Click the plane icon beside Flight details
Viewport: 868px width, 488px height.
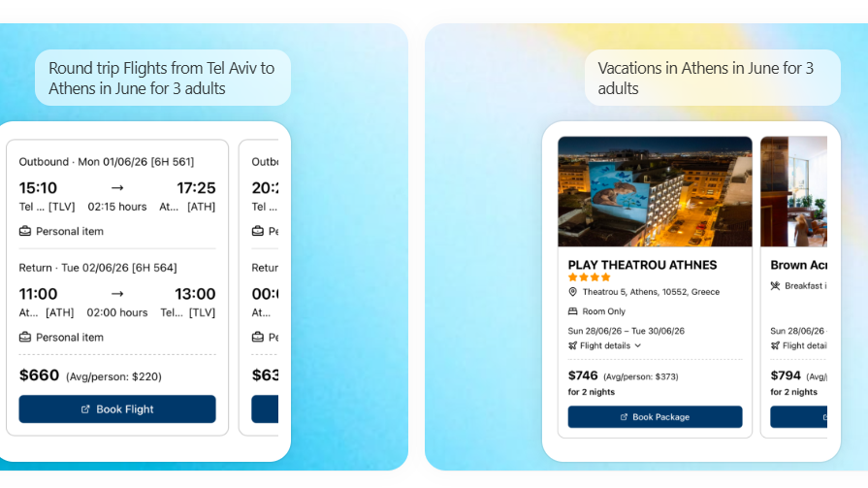pyautogui.click(x=573, y=345)
